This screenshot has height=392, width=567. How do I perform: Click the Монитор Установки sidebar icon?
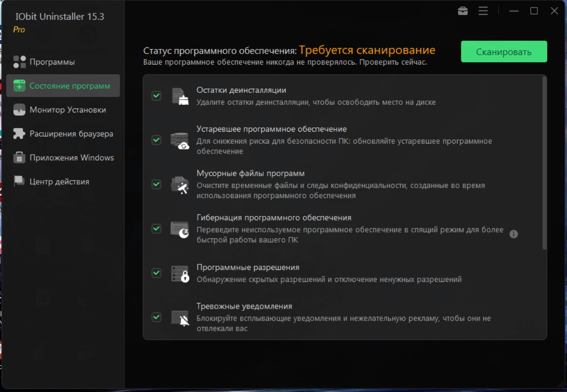[x=20, y=110]
